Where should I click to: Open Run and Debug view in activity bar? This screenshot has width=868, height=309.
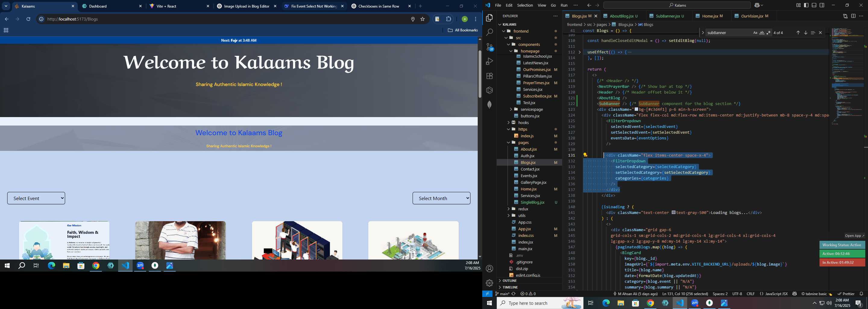tap(489, 61)
